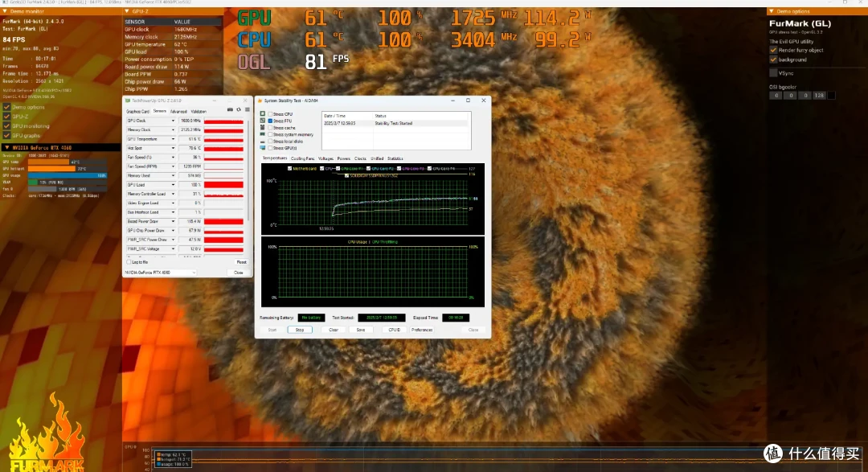Click the Clear button in AIDA64
Screen dimensions: 868x472
(x=334, y=330)
